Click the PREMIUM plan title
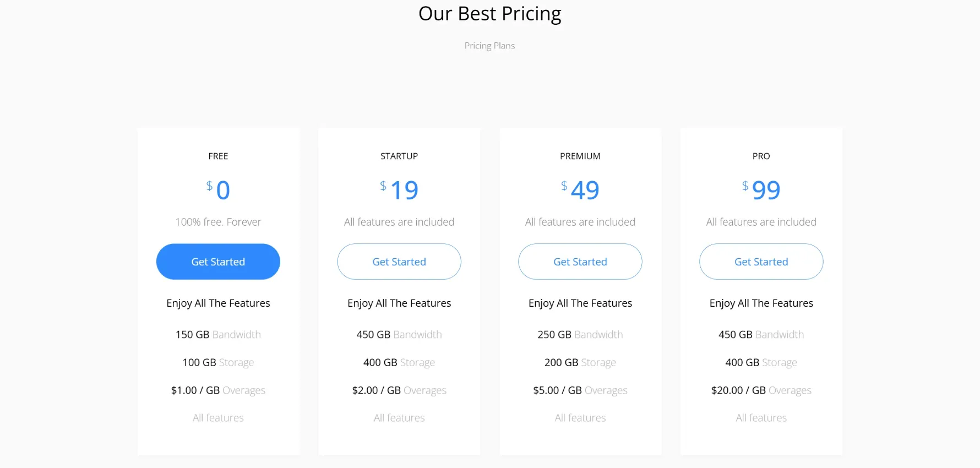The width and height of the screenshot is (980, 468). tap(580, 156)
